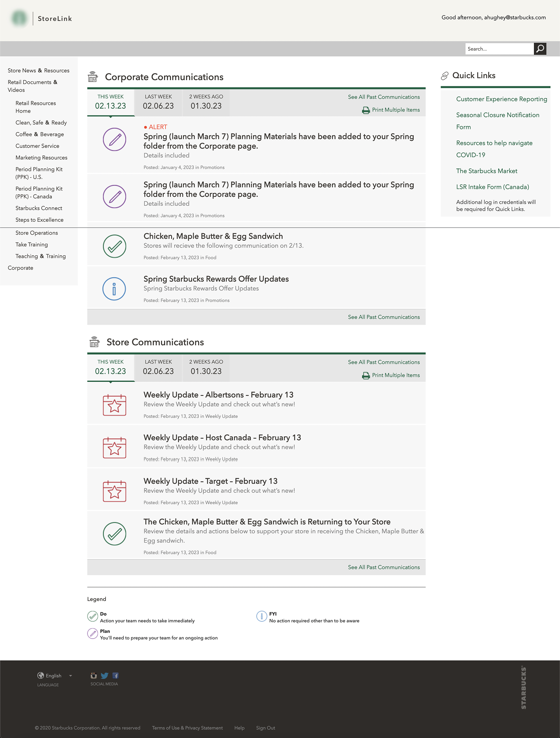Click Terms of Use & Privacy Statement
Image resolution: width=560 pixels, height=738 pixels.
pos(187,728)
